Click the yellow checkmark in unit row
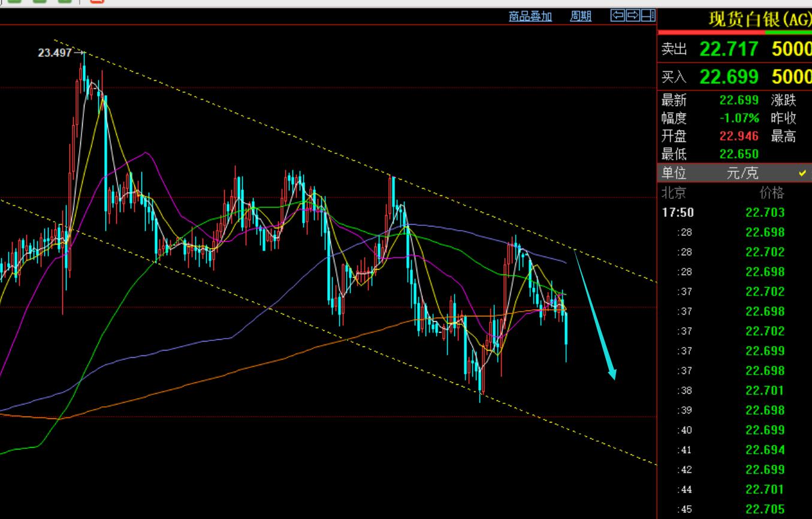 click(802, 173)
